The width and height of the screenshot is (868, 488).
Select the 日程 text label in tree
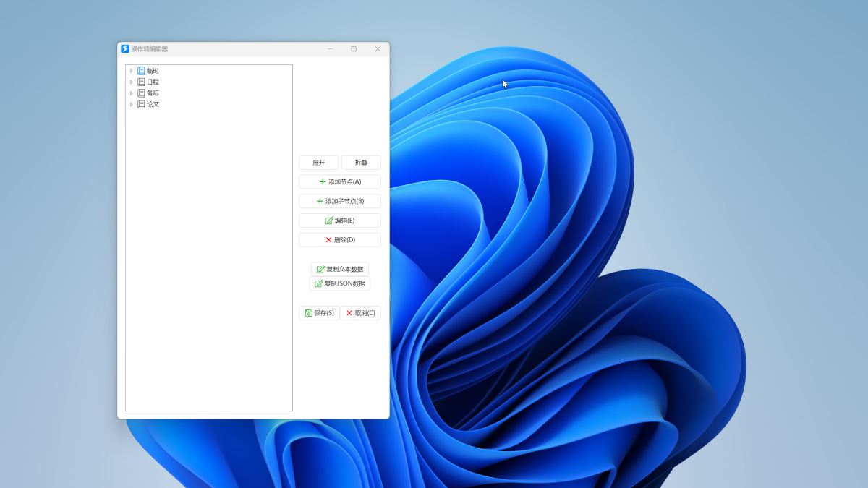point(153,82)
